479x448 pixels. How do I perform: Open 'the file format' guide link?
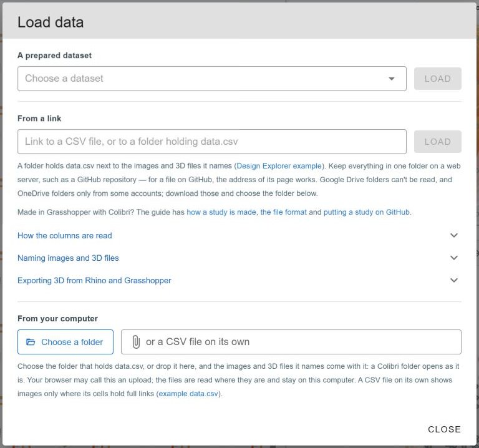coord(283,212)
